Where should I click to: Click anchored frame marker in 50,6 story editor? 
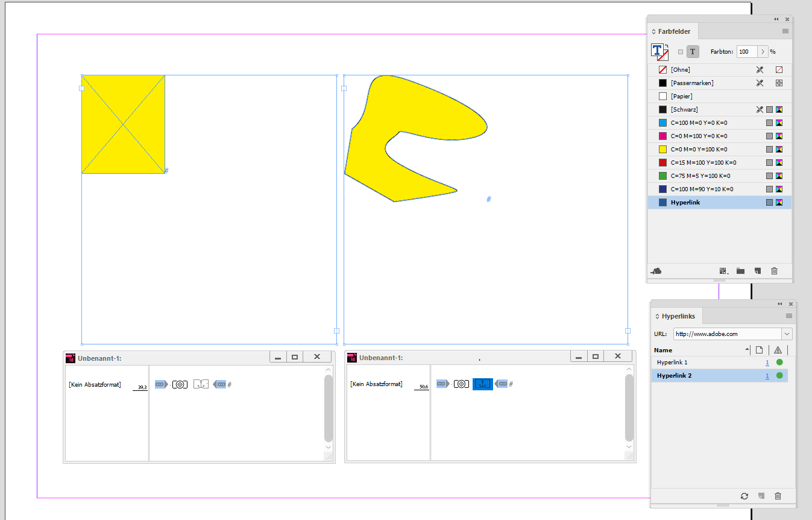(x=462, y=384)
